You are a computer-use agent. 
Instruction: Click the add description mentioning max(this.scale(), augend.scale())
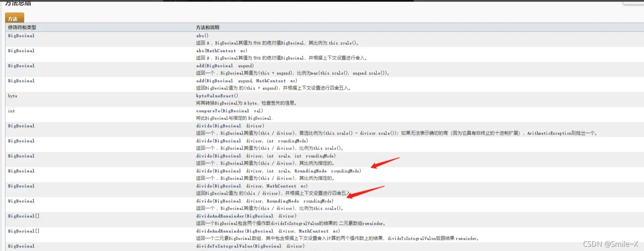point(293,73)
